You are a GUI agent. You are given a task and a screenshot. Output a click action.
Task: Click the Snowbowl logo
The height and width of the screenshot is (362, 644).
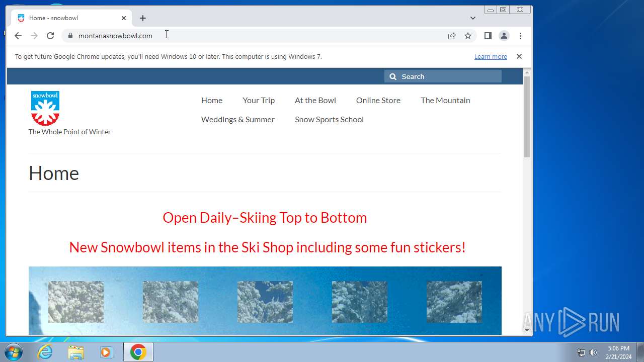pyautogui.click(x=45, y=108)
